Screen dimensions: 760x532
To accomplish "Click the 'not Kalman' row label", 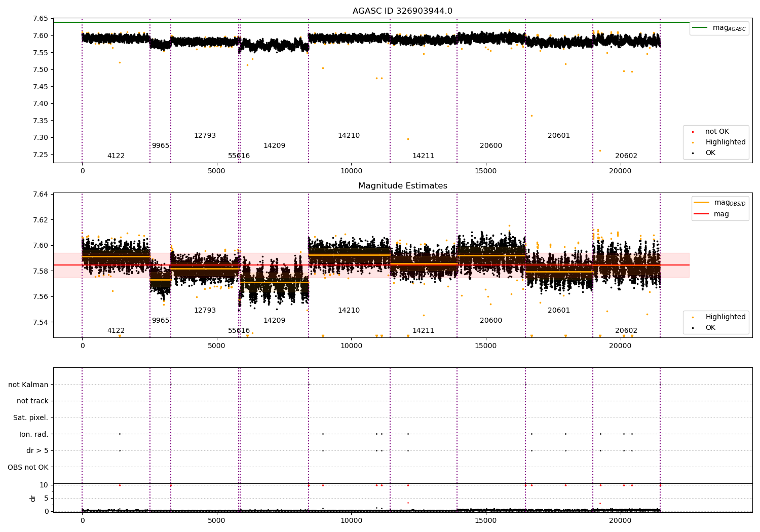I will [28, 385].
